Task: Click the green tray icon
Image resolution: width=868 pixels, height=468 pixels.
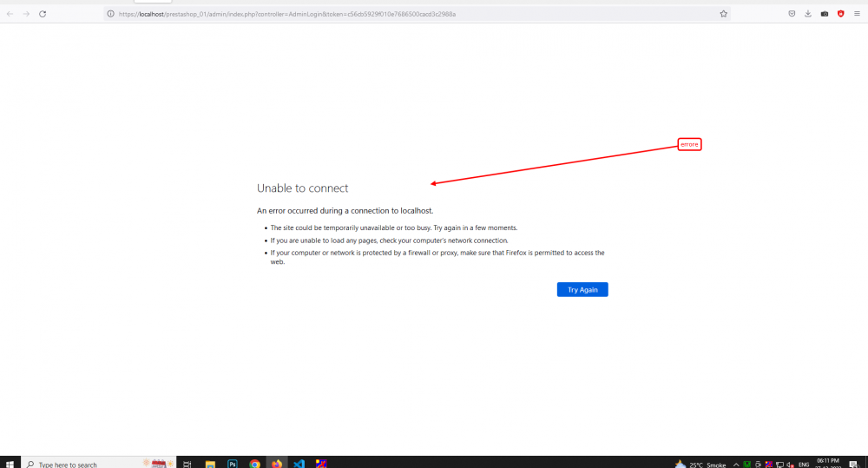Action: pyautogui.click(x=746, y=465)
